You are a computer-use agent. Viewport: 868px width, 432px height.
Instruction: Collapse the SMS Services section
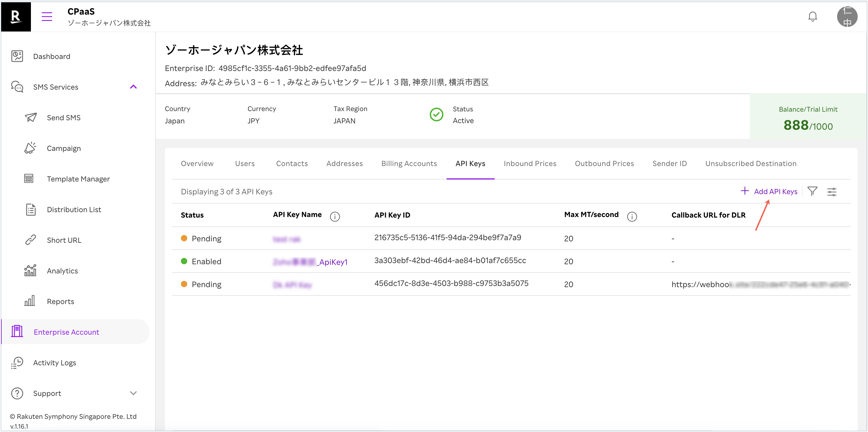click(x=133, y=87)
